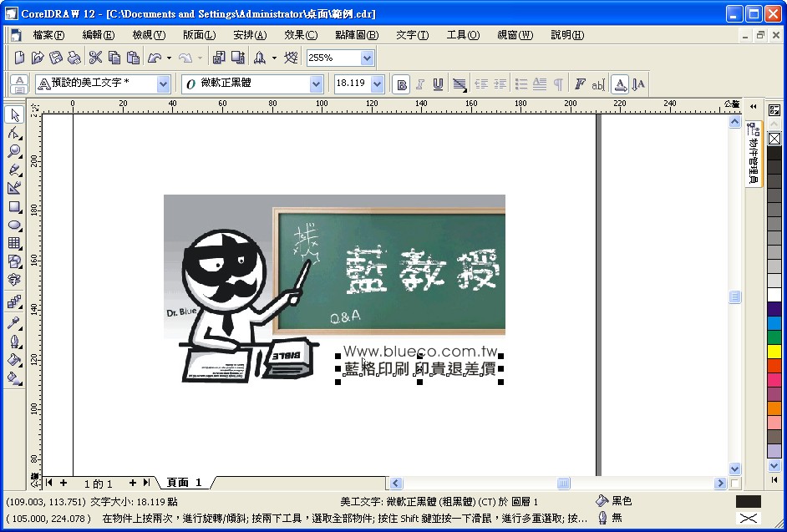Go to the first page button
The width and height of the screenshot is (787, 532).
pos(48,483)
